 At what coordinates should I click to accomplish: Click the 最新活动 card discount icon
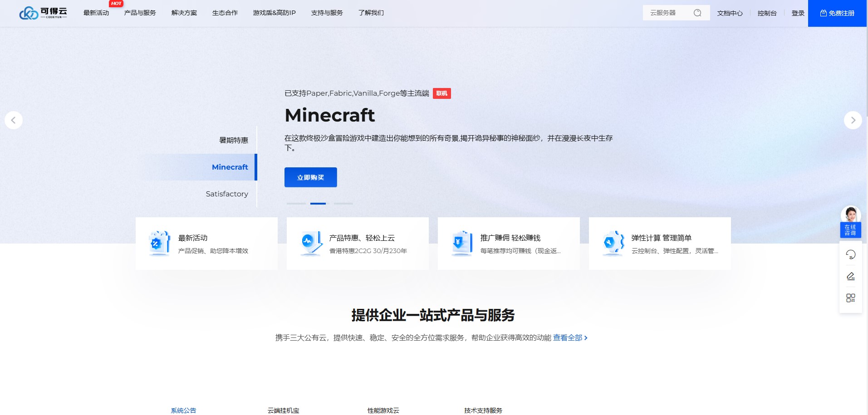click(159, 243)
